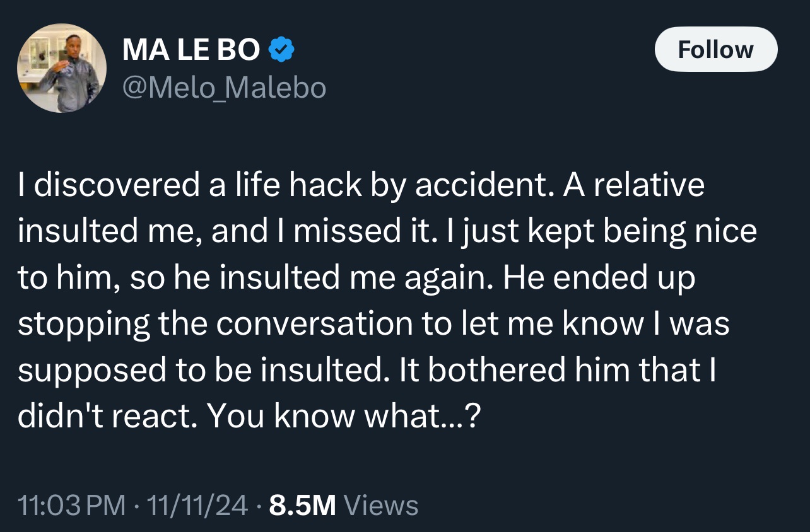Open MA LE BO's profile picture
The height and width of the screenshot is (532, 810).
click(62, 68)
